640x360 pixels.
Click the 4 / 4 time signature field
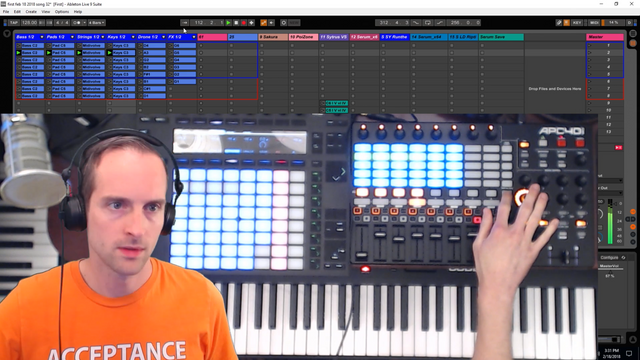pyautogui.click(x=62, y=23)
